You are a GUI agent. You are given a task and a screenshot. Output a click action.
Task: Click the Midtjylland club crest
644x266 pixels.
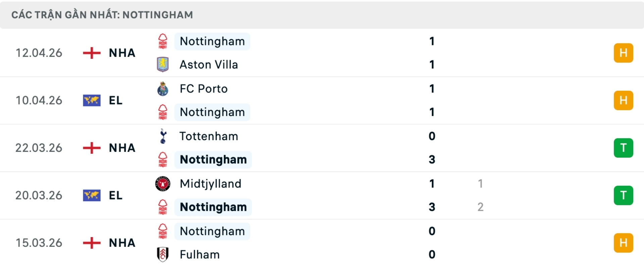pyautogui.click(x=163, y=184)
